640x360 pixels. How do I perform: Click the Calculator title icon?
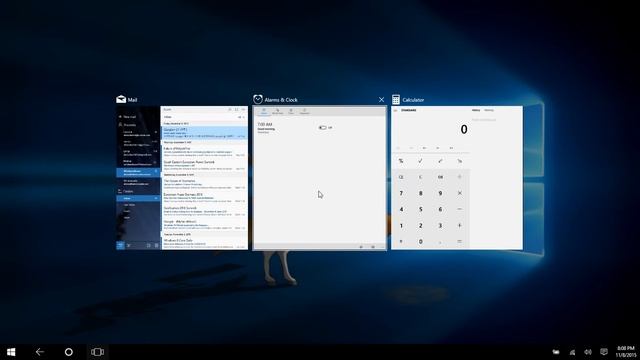396,99
